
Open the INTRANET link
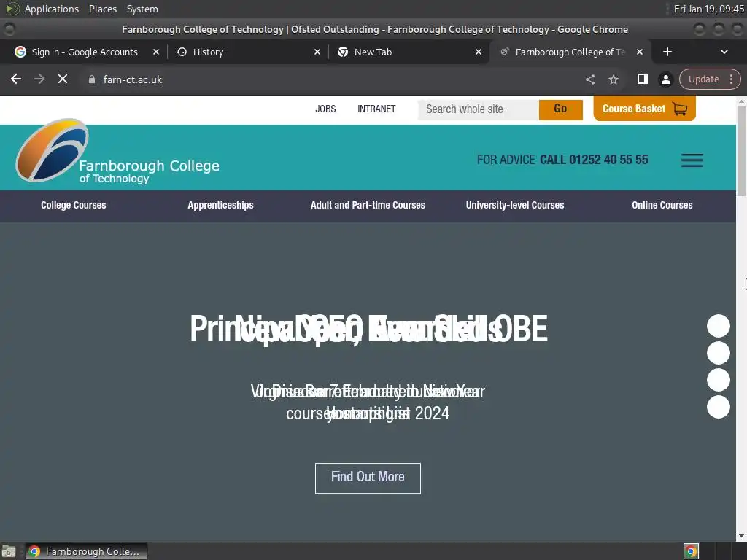[376, 109]
